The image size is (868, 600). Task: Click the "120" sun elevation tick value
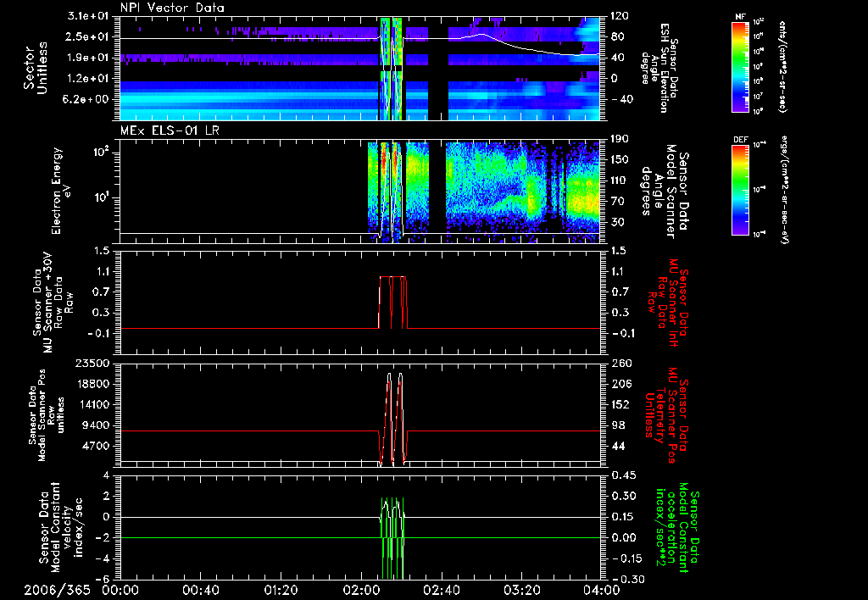pyautogui.click(x=620, y=16)
